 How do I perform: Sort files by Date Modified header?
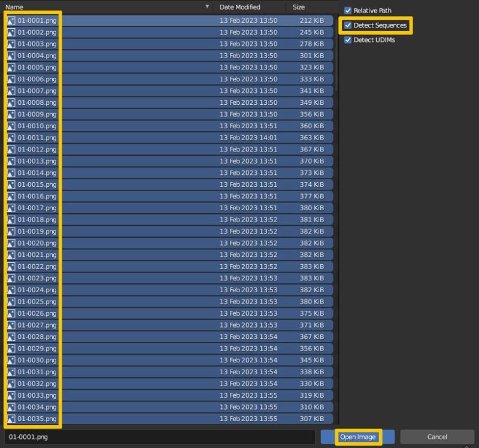240,7
